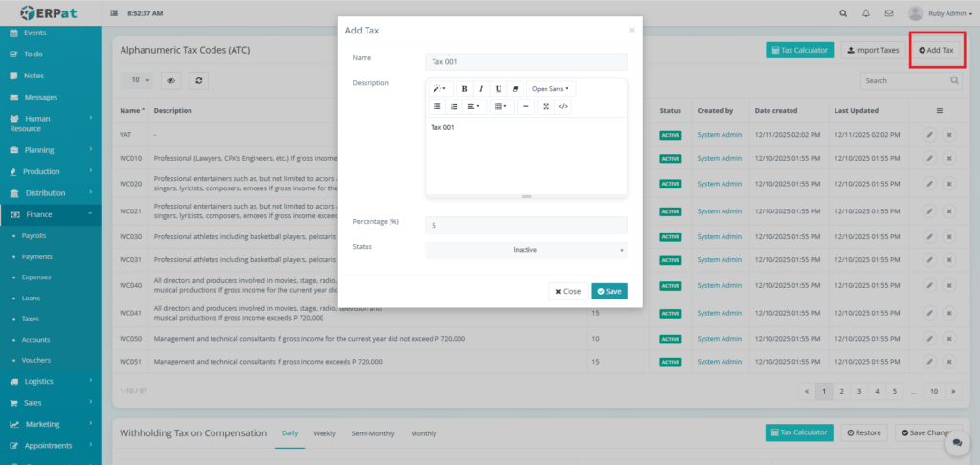Select the Daily tab
Screen dimensions: 980x465
click(x=290, y=433)
